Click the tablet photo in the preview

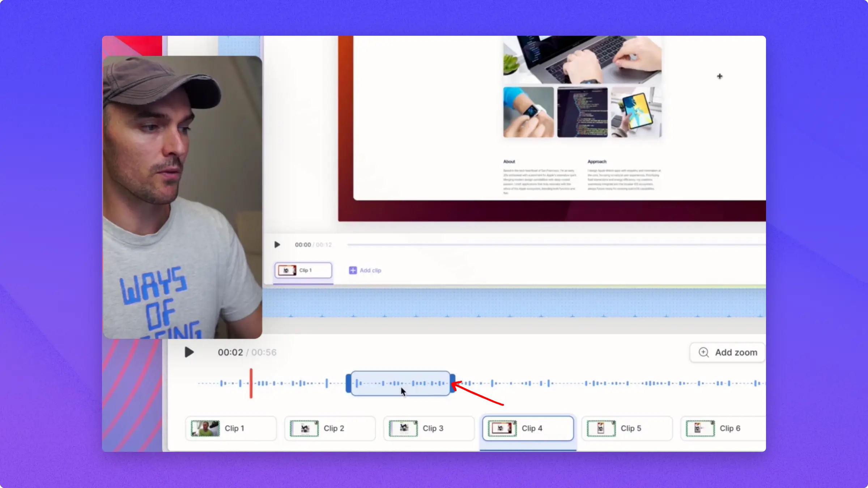(x=637, y=112)
